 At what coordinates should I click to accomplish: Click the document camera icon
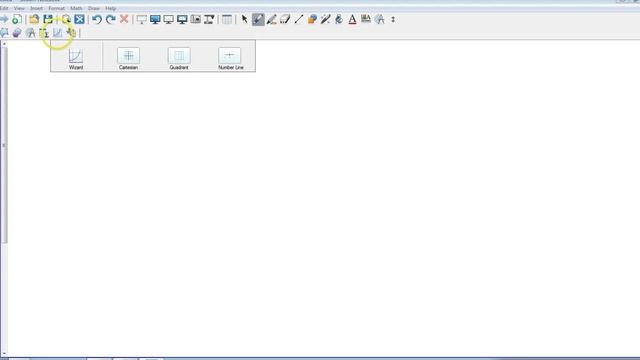(209, 19)
